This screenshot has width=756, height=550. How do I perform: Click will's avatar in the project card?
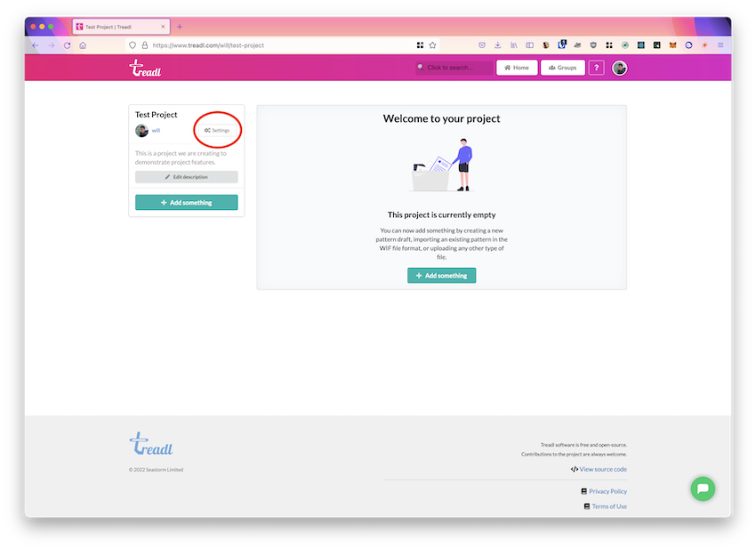(141, 131)
